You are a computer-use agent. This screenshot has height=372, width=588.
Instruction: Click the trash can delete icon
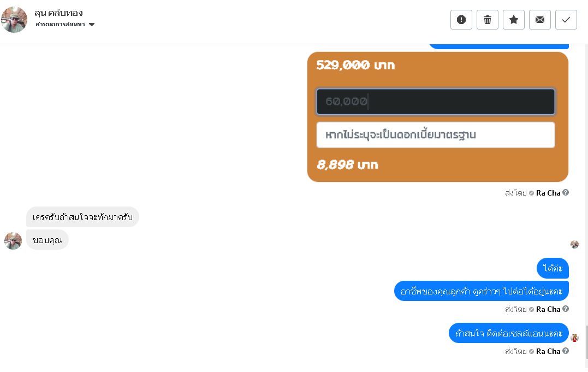point(488,20)
